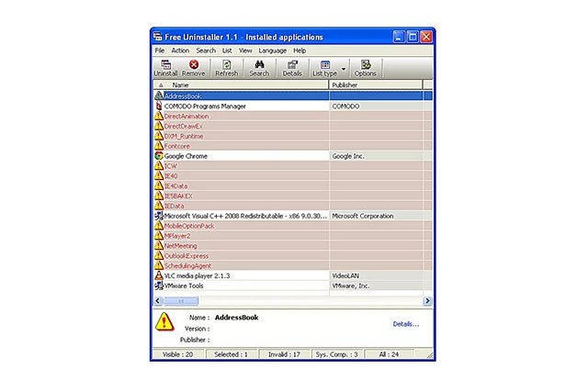Click the horizontal scrollbar thumb
Screen dimensions: 588x392
click(x=181, y=299)
